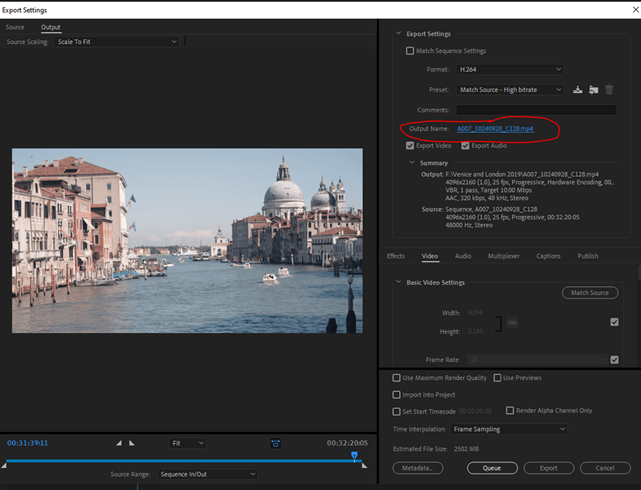Click the Width value 4,096
641x490 pixels.
(475, 313)
